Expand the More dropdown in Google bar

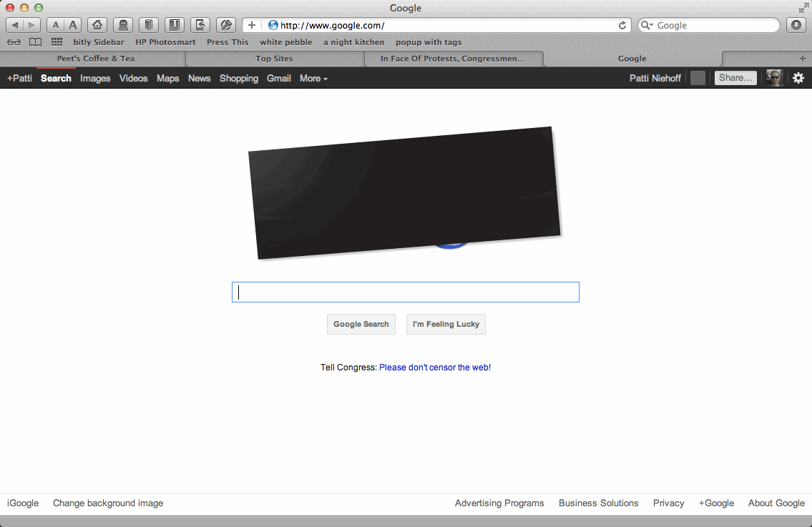(313, 78)
